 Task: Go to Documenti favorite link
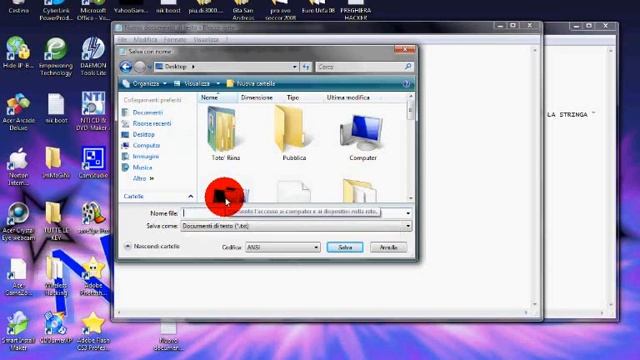(x=143, y=112)
